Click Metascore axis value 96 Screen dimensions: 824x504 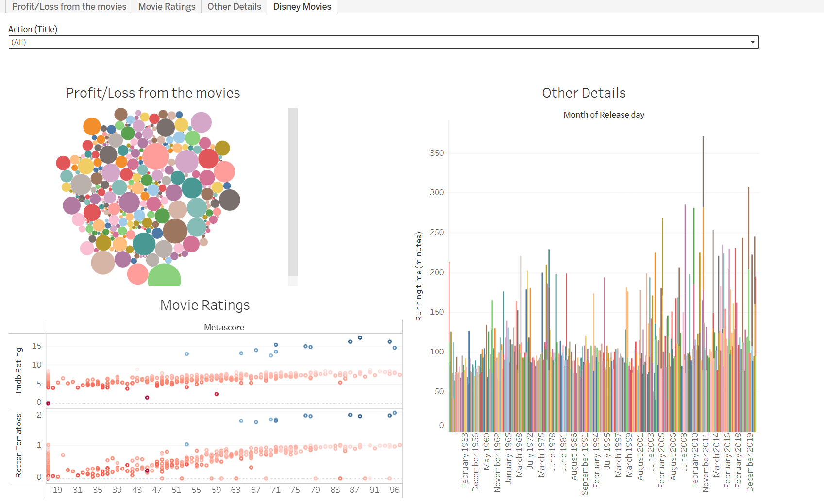394,490
